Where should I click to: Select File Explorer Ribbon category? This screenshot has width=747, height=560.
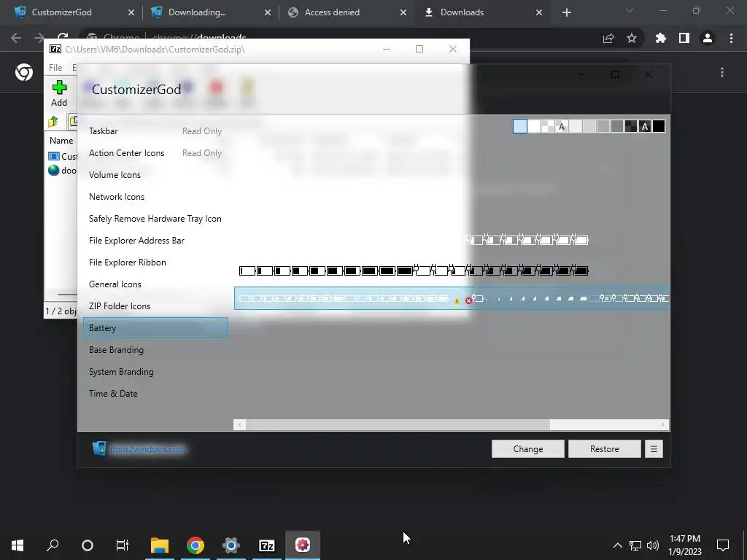coord(155,262)
